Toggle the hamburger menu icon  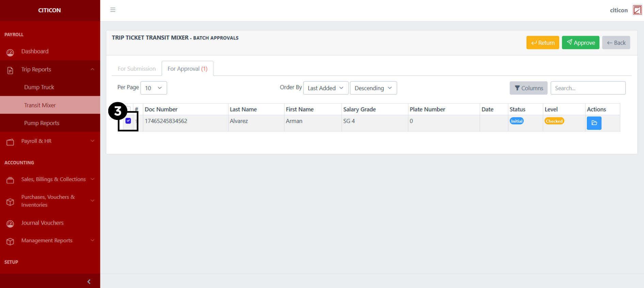click(x=113, y=10)
